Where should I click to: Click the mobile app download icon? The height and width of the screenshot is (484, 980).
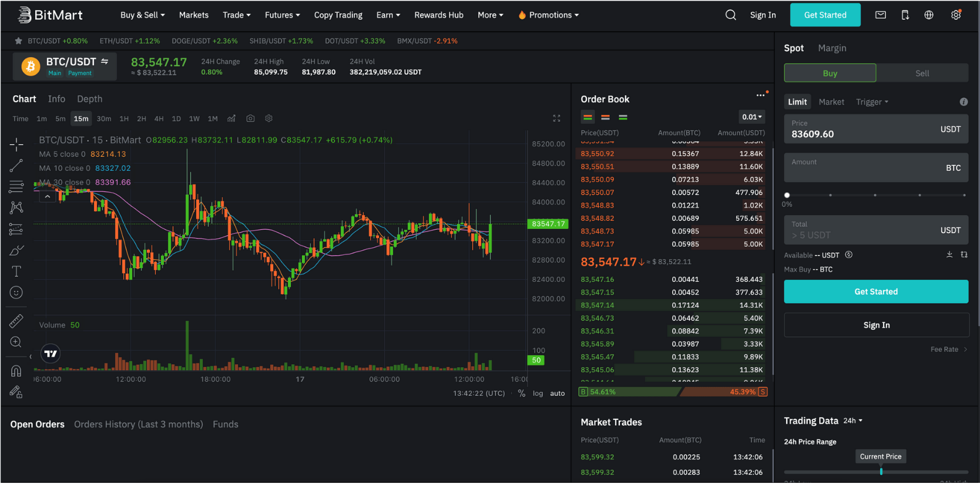coord(905,15)
